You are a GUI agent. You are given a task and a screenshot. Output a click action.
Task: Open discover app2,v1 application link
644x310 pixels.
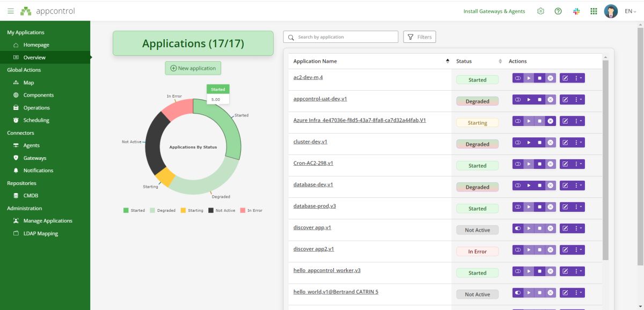point(314,249)
